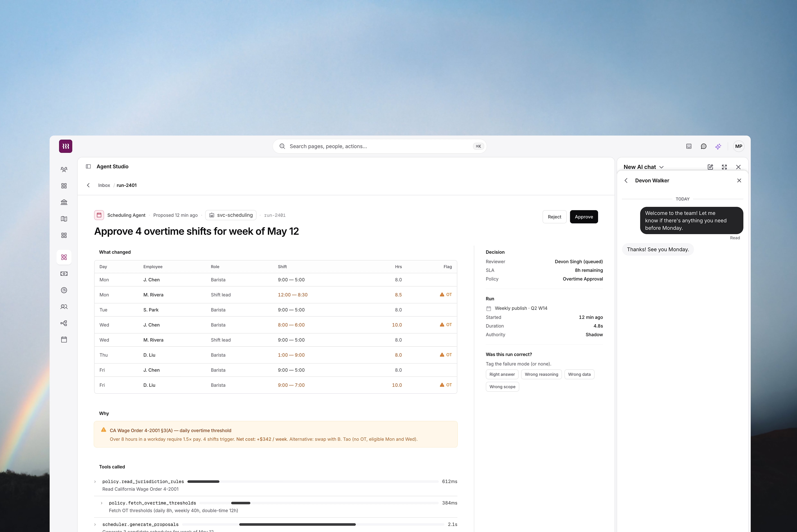Open the chat bubble icon in the top bar
Viewport: 797px width, 532px height.
[704, 146]
